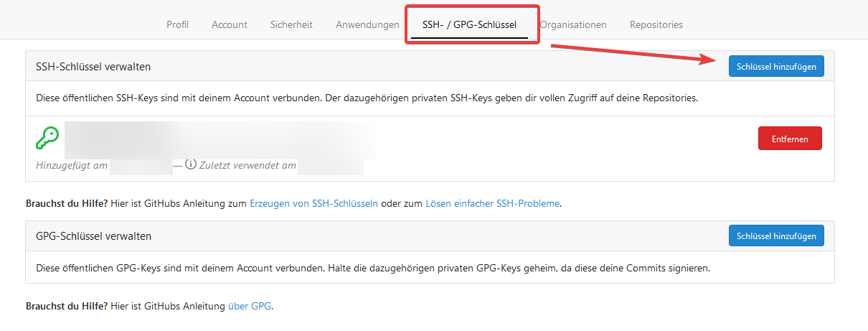Click the GPG-Schlüssel verwalten heading
868x331 pixels.
94,236
